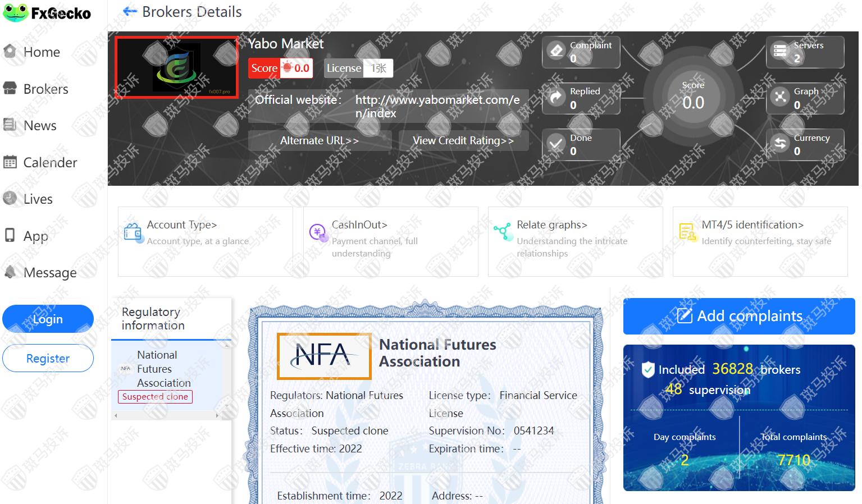Open the Account Type wallet card

(x=205, y=241)
